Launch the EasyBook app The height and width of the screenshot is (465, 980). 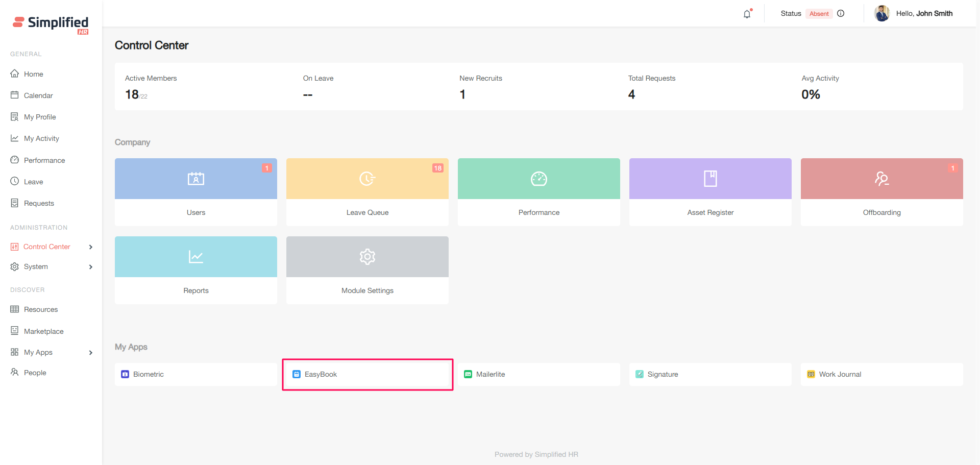tap(321, 374)
